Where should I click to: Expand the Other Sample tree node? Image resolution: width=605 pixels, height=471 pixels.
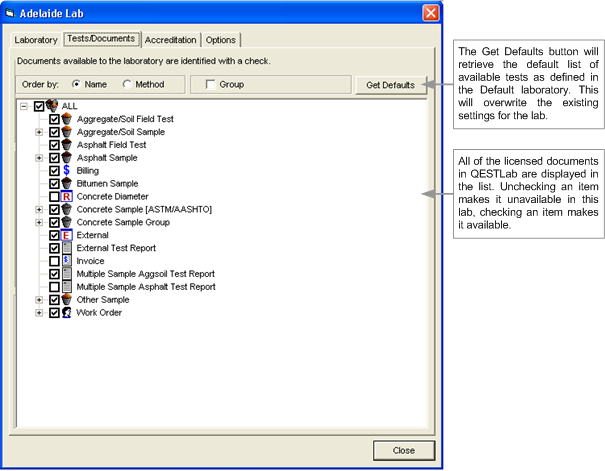coord(39,299)
